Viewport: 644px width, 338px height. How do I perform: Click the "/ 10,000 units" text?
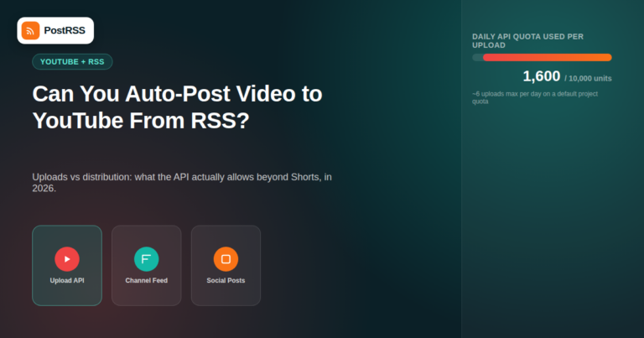click(x=588, y=79)
